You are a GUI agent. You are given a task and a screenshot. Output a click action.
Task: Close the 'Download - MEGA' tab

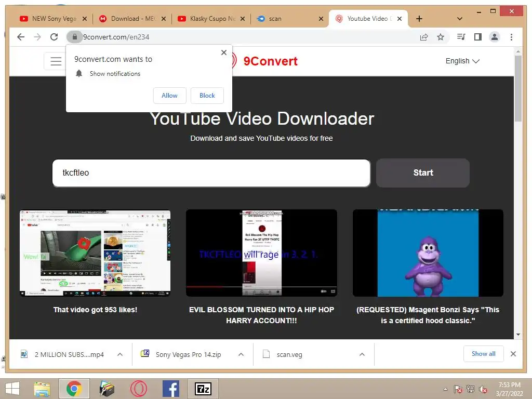click(164, 19)
